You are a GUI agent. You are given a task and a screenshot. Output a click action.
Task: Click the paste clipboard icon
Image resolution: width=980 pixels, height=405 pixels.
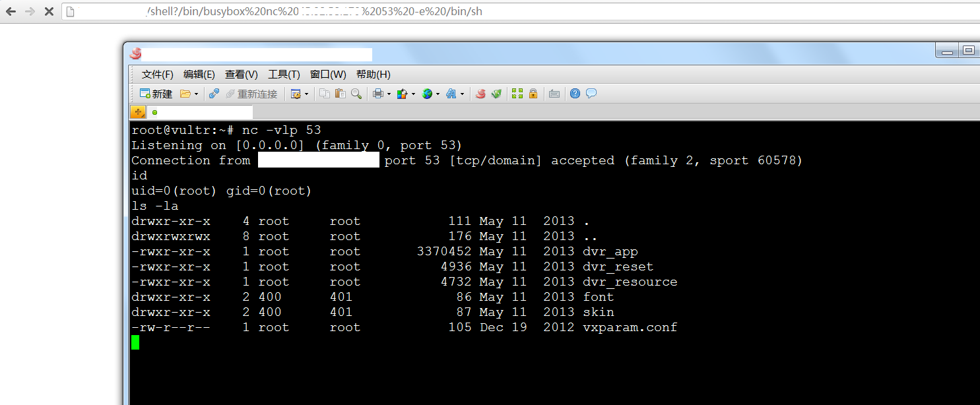tap(340, 94)
